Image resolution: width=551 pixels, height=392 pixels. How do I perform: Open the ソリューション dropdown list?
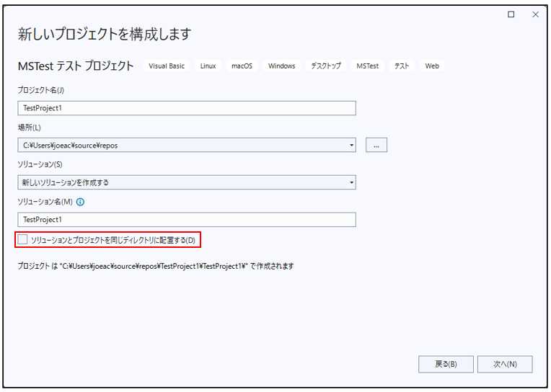(x=351, y=182)
